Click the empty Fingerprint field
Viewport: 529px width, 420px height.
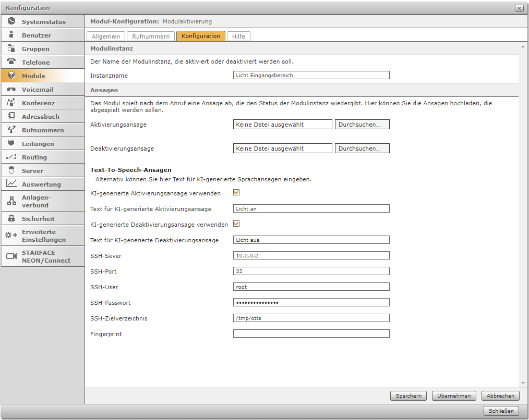tap(311, 333)
